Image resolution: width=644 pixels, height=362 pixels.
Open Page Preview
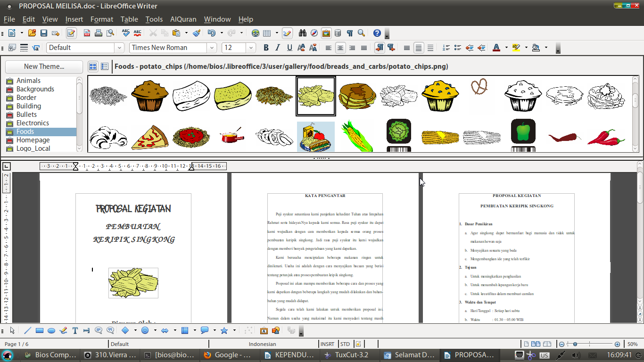point(110,33)
